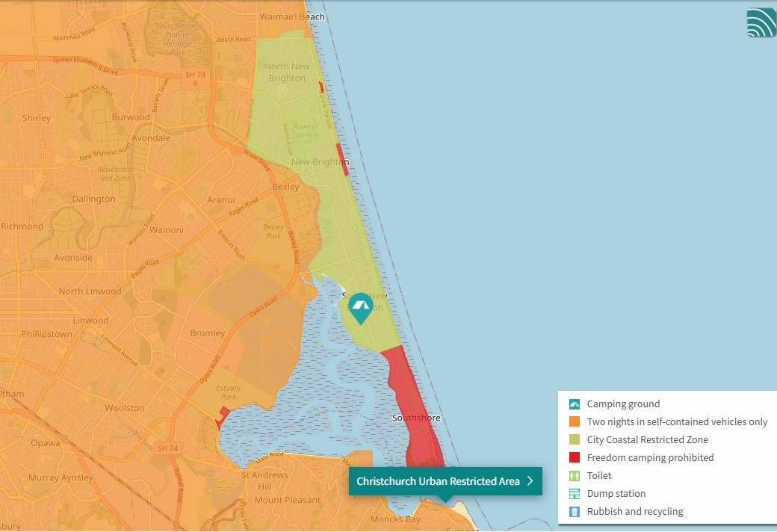Expand the popup using its chevron arrow

point(530,481)
